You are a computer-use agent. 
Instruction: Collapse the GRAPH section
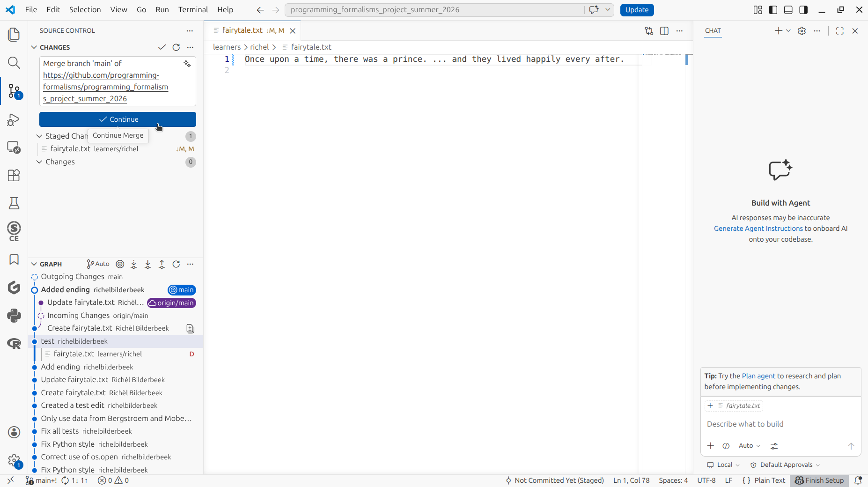34,264
